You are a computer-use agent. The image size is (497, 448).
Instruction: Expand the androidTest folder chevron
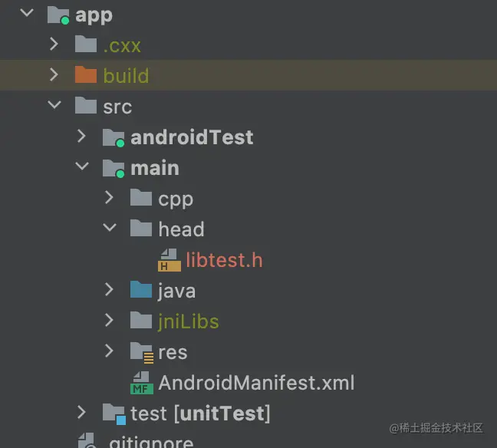[x=81, y=136]
